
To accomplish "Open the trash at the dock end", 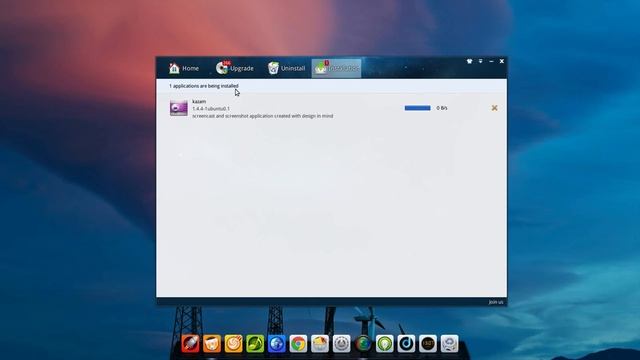I will pos(449,344).
